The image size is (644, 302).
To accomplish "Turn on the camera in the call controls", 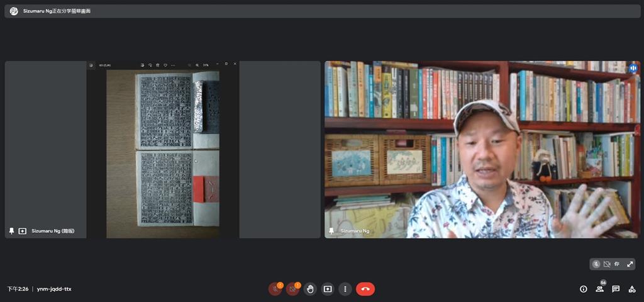I will pyautogui.click(x=292, y=289).
